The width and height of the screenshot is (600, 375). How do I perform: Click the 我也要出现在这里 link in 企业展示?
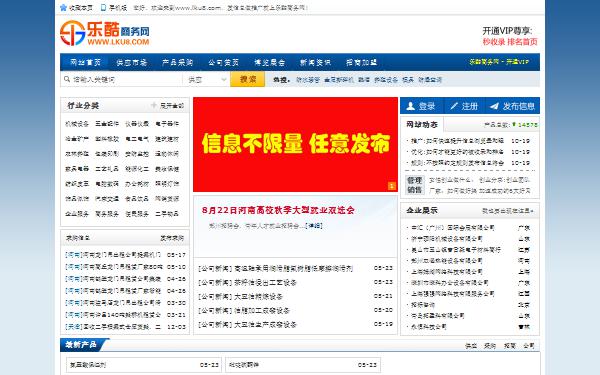coord(508,211)
